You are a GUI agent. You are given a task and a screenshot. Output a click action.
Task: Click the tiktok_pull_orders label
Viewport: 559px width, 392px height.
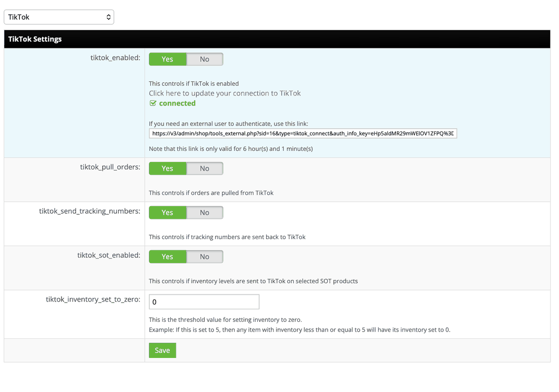coord(110,167)
